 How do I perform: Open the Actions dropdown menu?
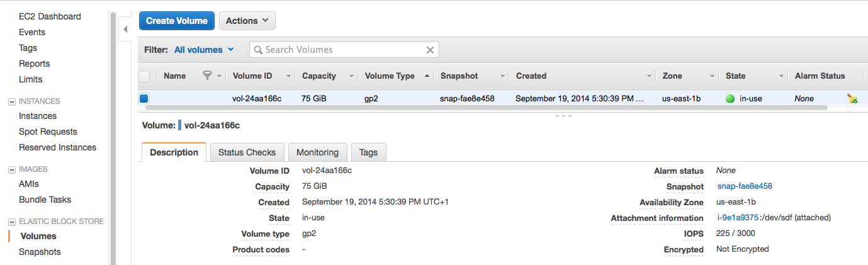[x=247, y=21]
